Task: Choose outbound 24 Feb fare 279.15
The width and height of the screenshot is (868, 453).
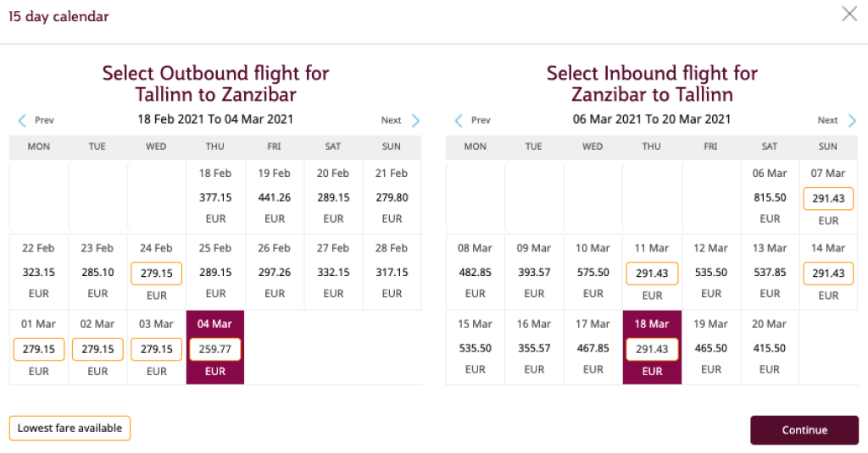Action: click(156, 273)
